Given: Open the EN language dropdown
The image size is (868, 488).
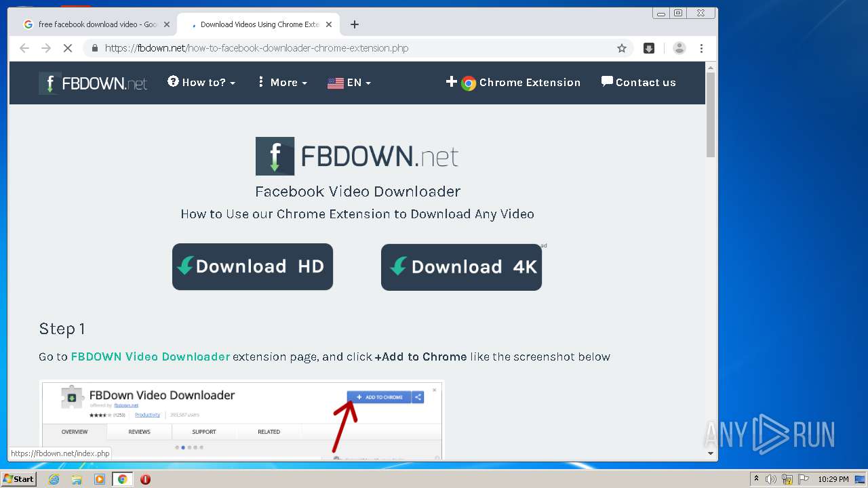Looking at the screenshot, I should [x=349, y=83].
